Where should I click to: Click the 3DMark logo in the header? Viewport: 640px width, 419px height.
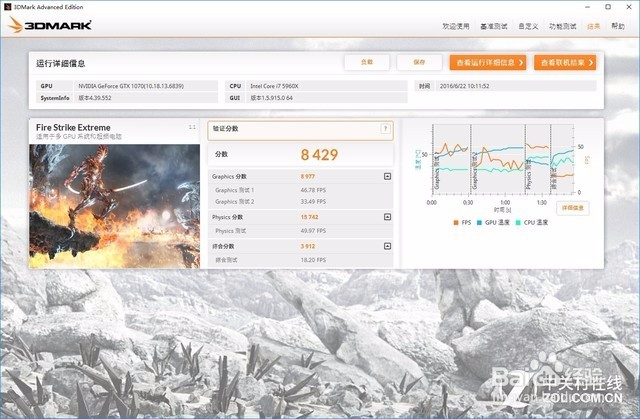[x=49, y=25]
